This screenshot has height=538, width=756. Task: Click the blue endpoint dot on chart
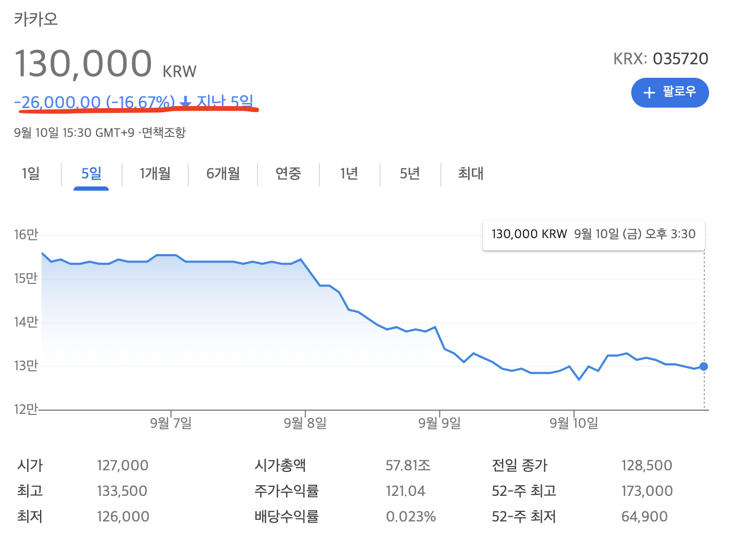(704, 366)
